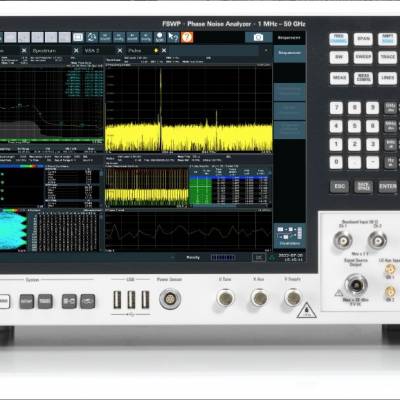Select the yellow spectrum trace diagram

(x=189, y=109)
